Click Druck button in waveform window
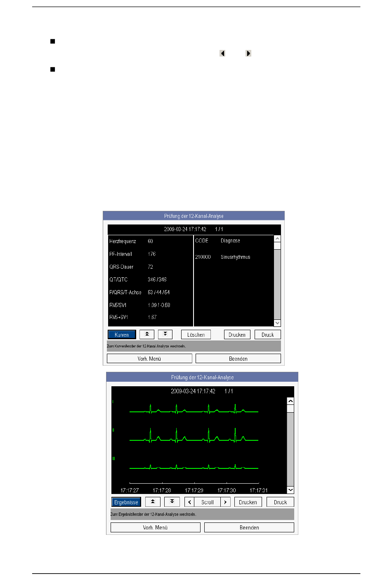This screenshot has width=392, height=586. pos(281,502)
